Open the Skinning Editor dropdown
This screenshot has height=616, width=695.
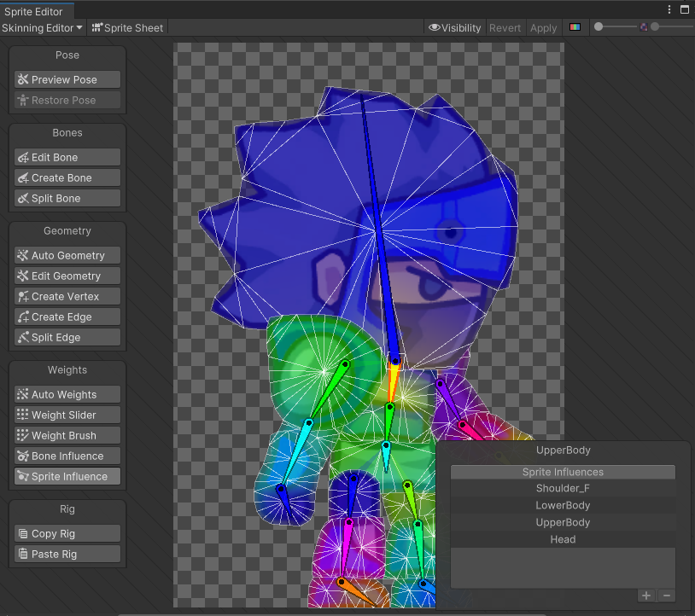pos(43,27)
